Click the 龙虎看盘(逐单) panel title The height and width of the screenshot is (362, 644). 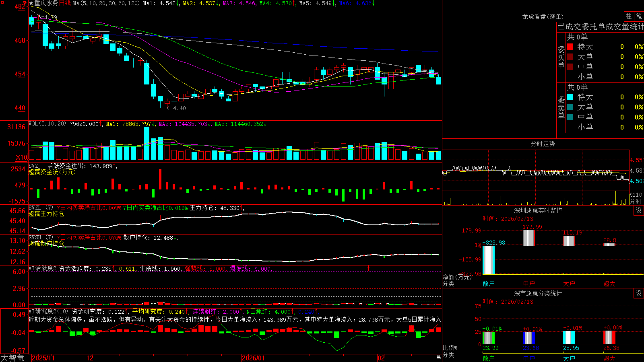point(543,16)
